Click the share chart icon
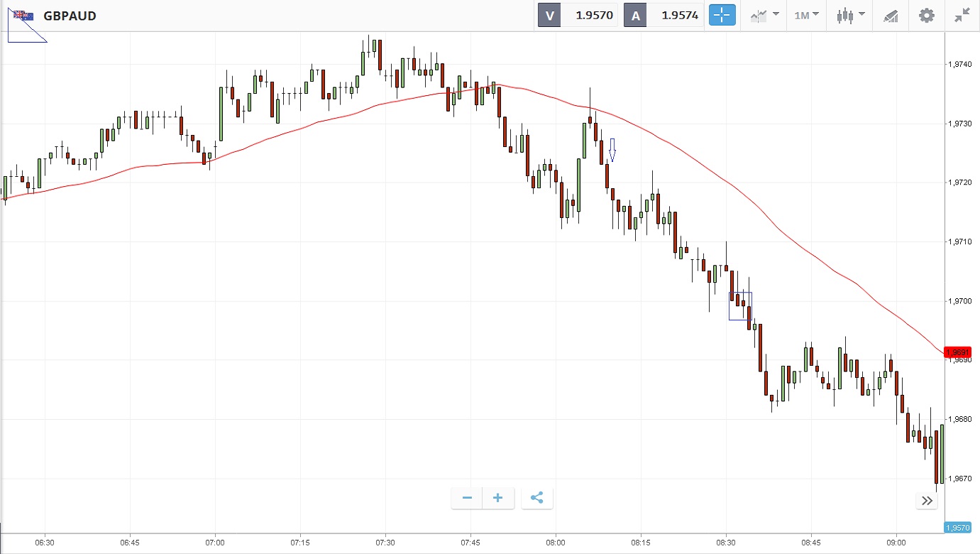Screen dimensions: 980x554 pyautogui.click(x=536, y=498)
